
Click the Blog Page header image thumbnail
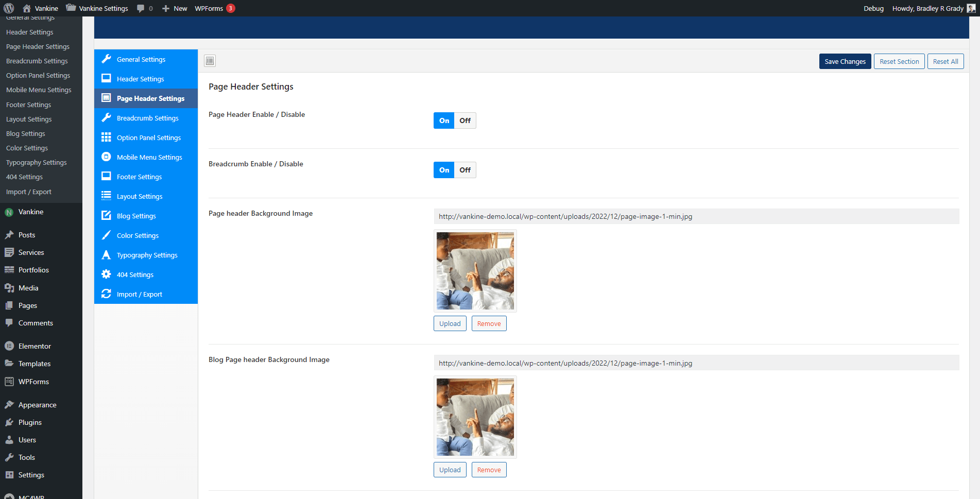click(x=475, y=417)
